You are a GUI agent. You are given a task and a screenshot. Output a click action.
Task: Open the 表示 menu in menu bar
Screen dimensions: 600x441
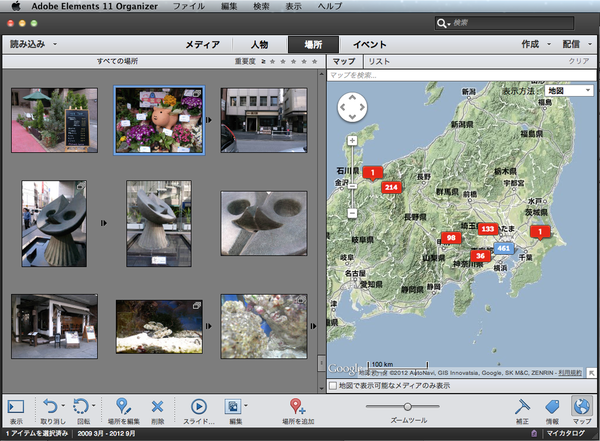click(293, 6)
